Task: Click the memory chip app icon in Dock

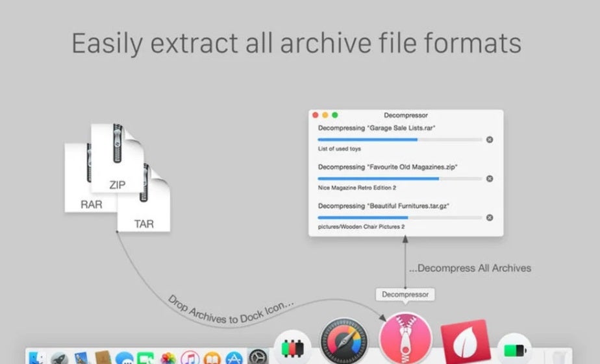Action: [x=290, y=348]
